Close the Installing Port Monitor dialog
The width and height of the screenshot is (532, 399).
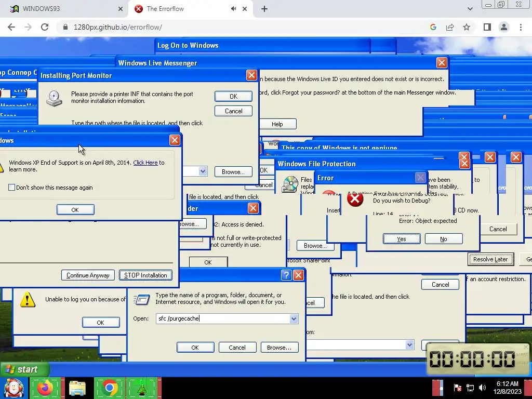click(x=251, y=75)
